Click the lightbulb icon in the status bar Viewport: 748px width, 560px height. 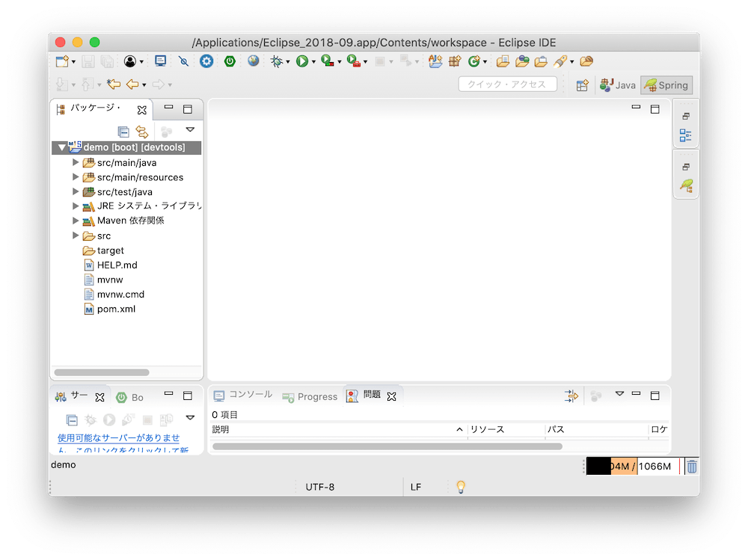pyautogui.click(x=460, y=486)
